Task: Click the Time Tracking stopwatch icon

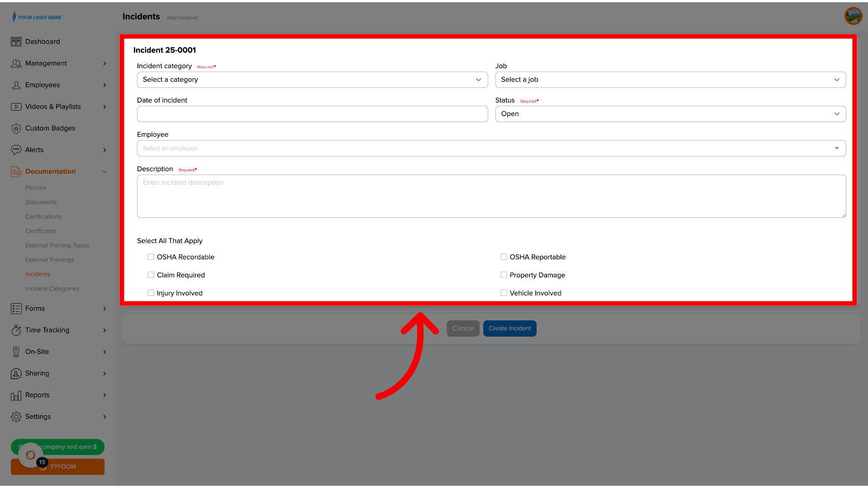Action: pyautogui.click(x=16, y=330)
